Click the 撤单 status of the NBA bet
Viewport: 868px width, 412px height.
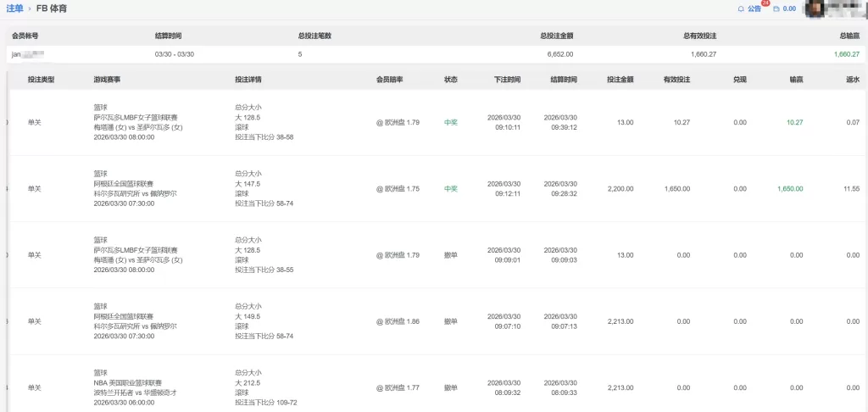450,387
